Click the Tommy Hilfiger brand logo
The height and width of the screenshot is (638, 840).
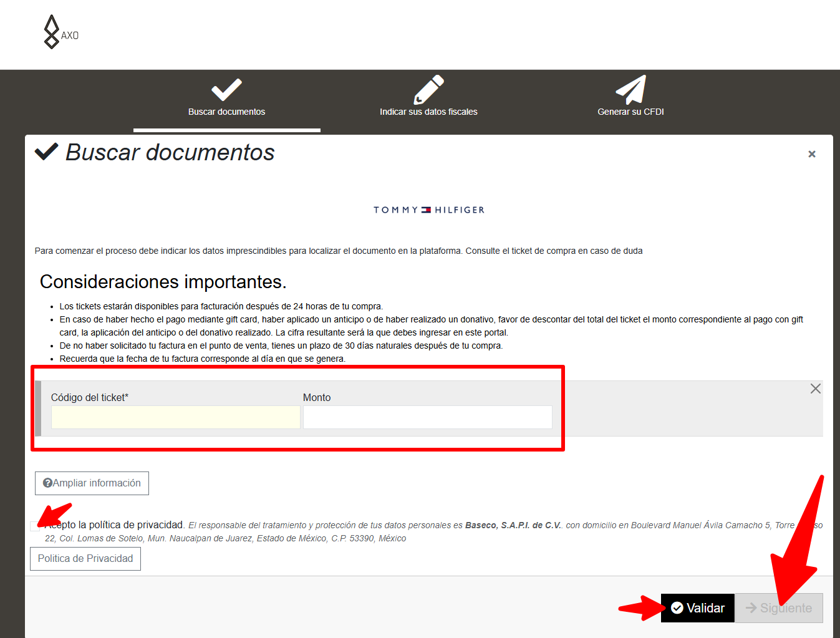pos(428,210)
